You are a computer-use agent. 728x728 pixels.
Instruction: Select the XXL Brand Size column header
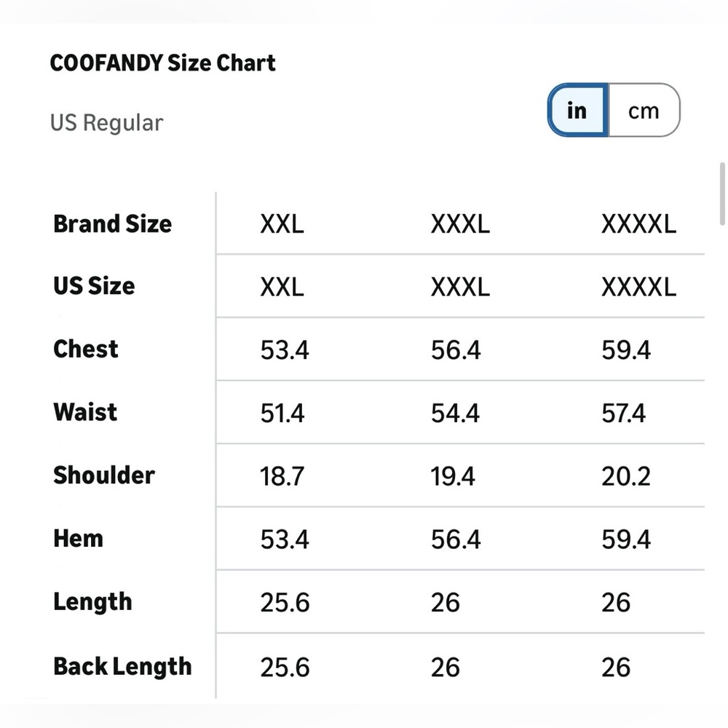282,224
